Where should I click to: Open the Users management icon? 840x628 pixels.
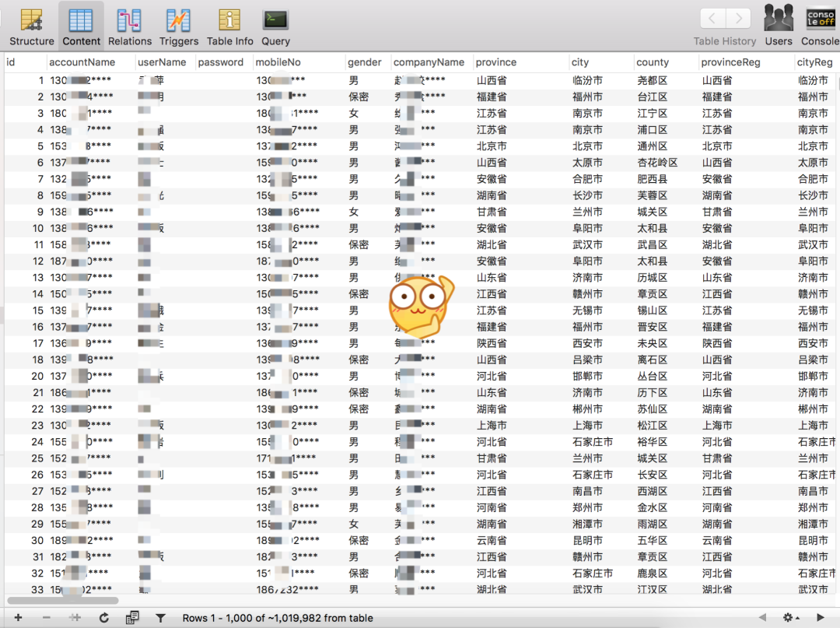tap(778, 26)
